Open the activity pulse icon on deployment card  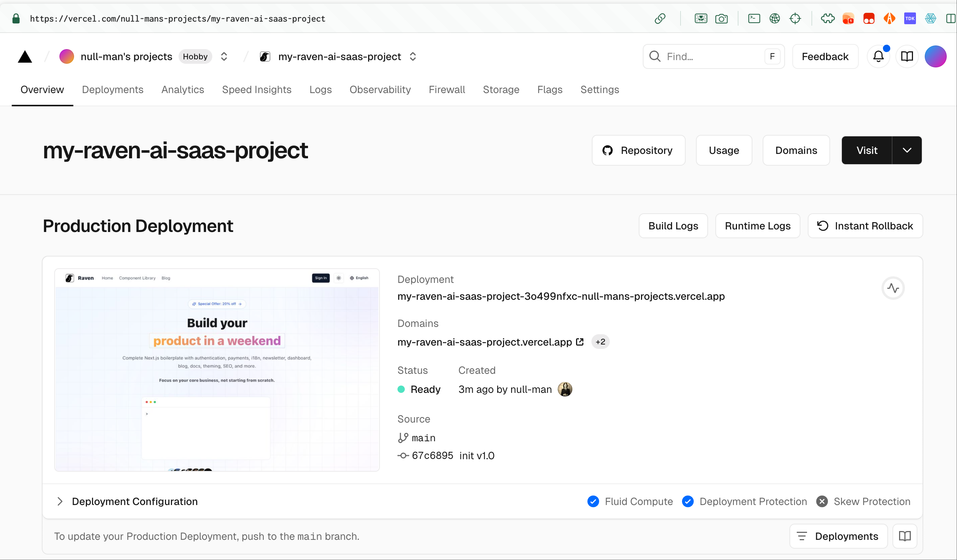point(893,288)
